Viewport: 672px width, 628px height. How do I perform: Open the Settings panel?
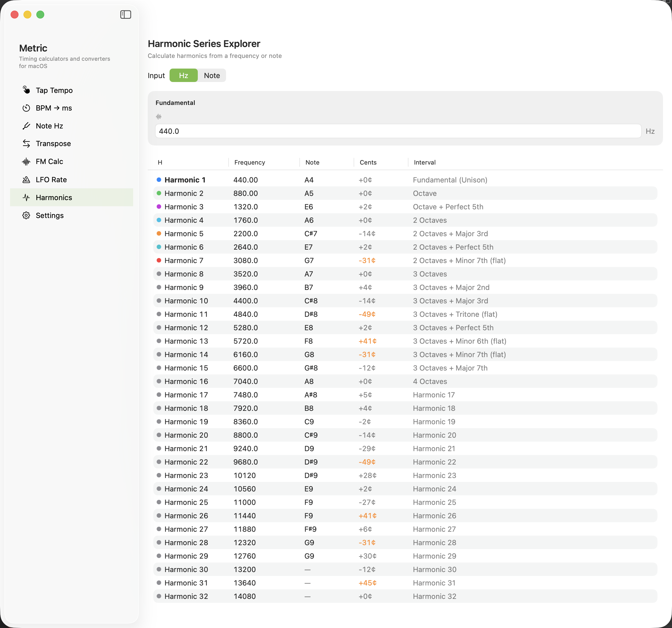point(50,215)
